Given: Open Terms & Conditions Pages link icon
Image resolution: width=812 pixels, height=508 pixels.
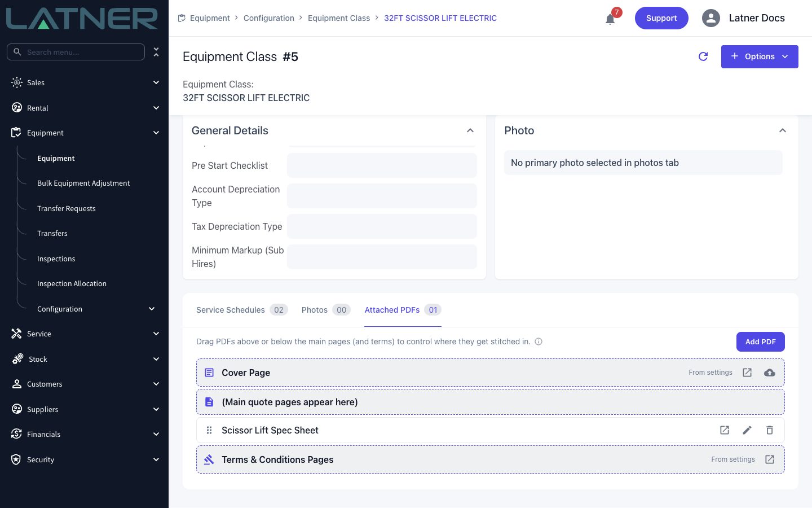Looking at the screenshot, I should [x=770, y=459].
